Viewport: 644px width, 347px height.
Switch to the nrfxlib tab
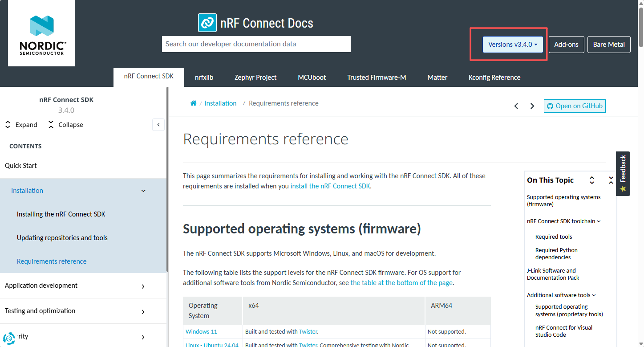pyautogui.click(x=204, y=78)
